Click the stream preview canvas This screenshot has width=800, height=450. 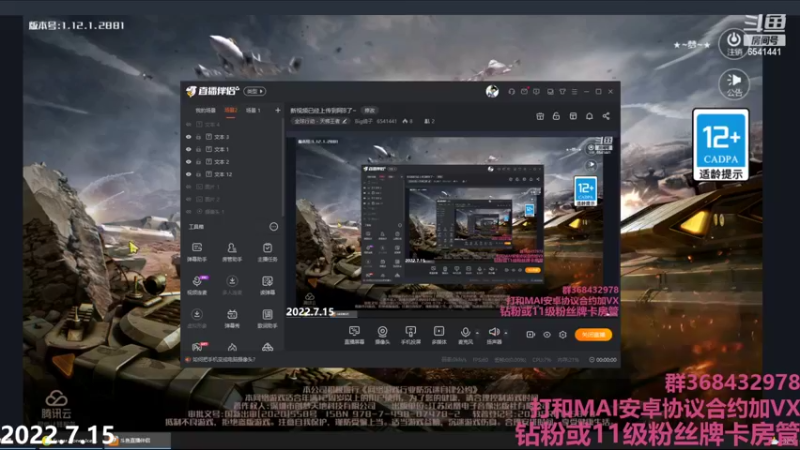pyautogui.click(x=451, y=228)
